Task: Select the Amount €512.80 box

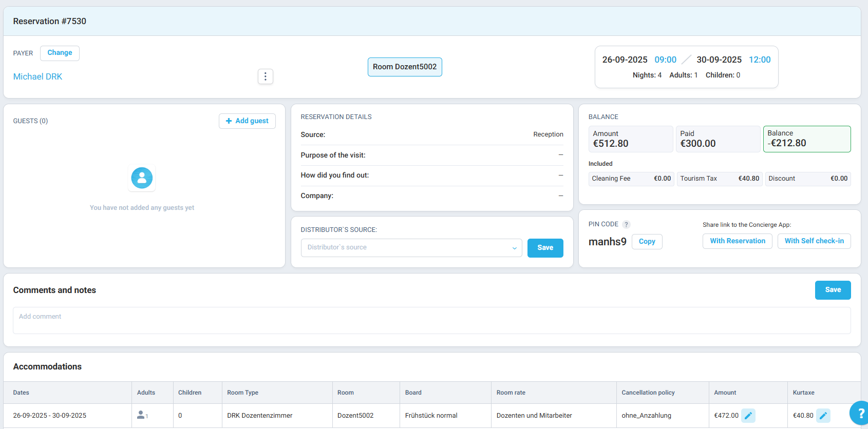Action: point(631,139)
